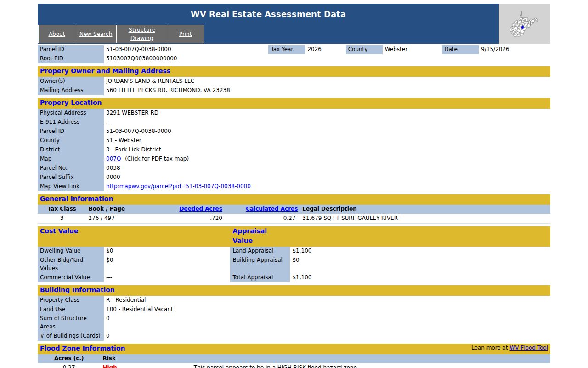Click the Date value 9/15/2026
This screenshot has width=588, height=368.
(495, 49)
